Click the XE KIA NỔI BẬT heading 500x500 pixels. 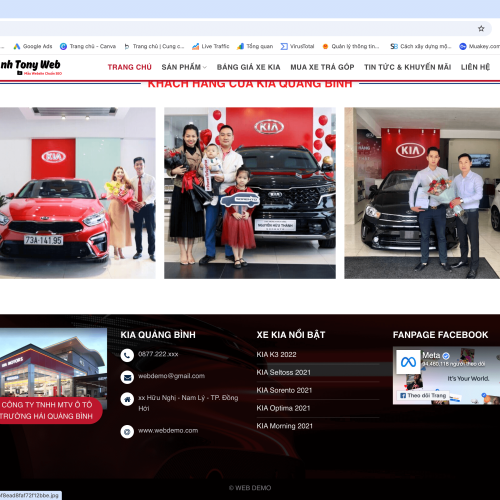pos(291,335)
